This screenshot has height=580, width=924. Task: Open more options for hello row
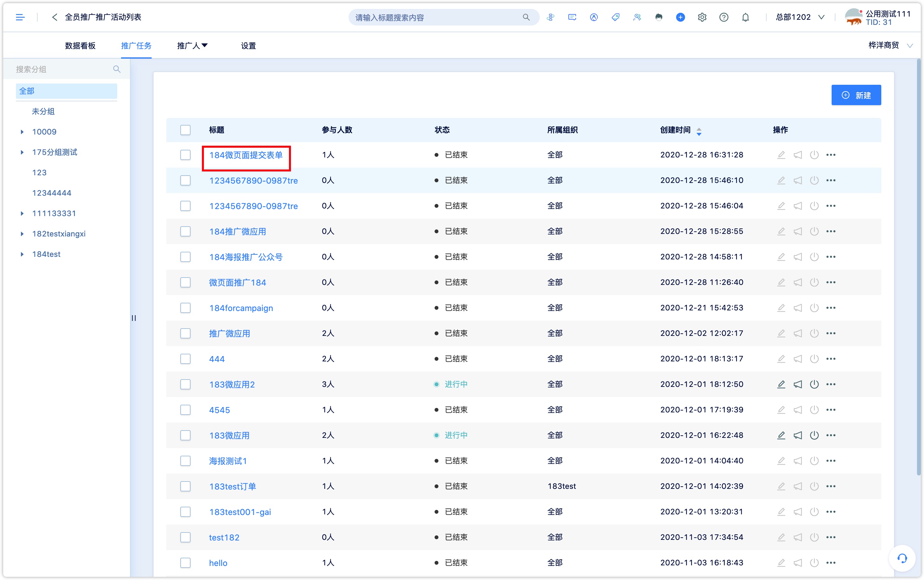(x=830, y=562)
